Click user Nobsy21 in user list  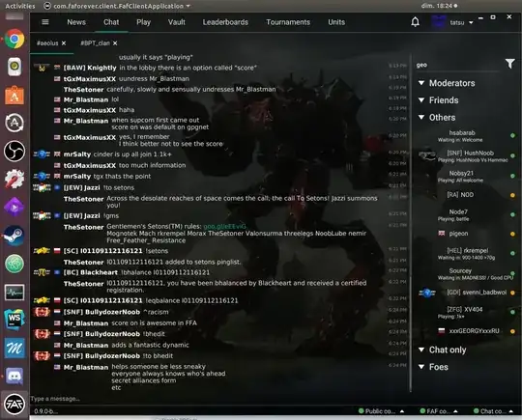461,173
